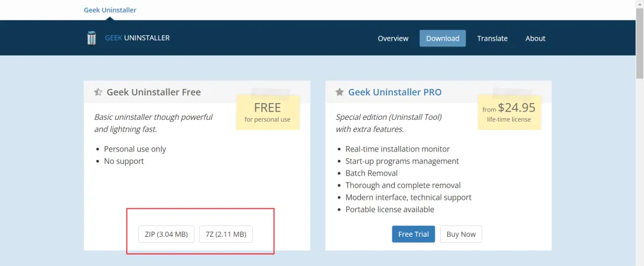
Task: Click the Geek Uninstaller Free heading
Action: point(153,92)
